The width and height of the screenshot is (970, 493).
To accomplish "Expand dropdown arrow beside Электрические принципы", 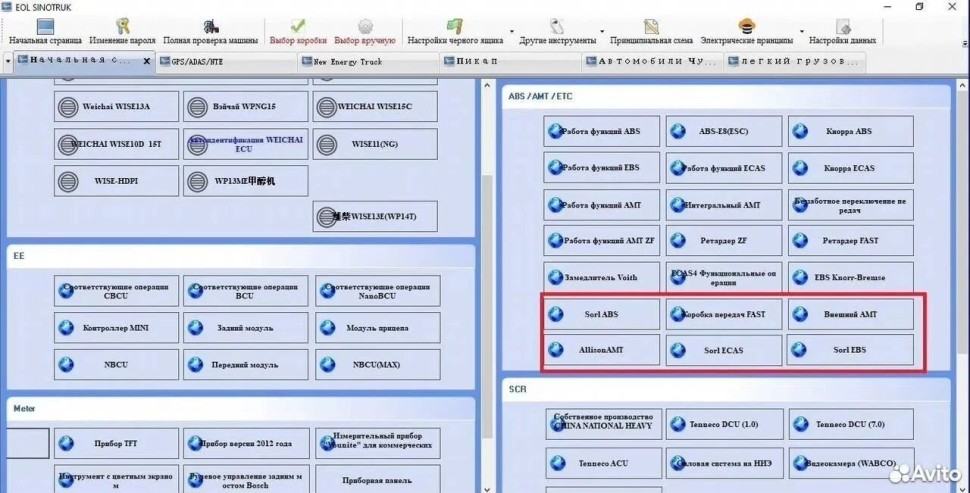I will point(802,31).
